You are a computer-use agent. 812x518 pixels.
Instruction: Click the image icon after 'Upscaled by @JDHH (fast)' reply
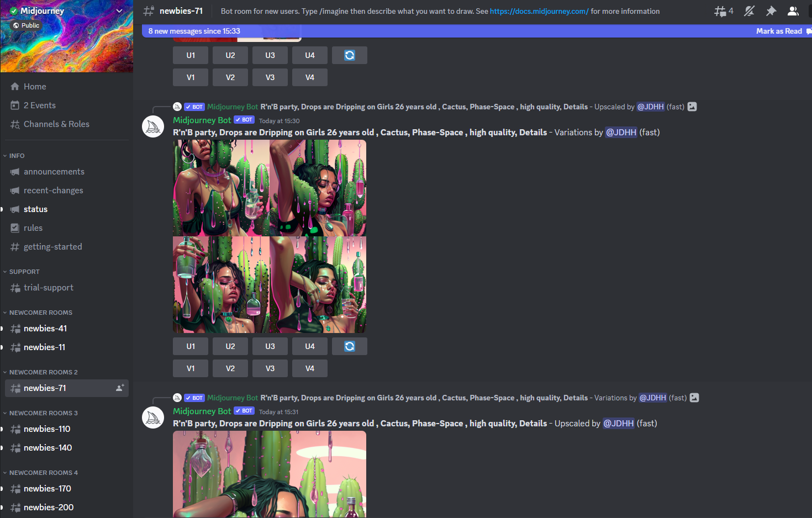click(692, 107)
